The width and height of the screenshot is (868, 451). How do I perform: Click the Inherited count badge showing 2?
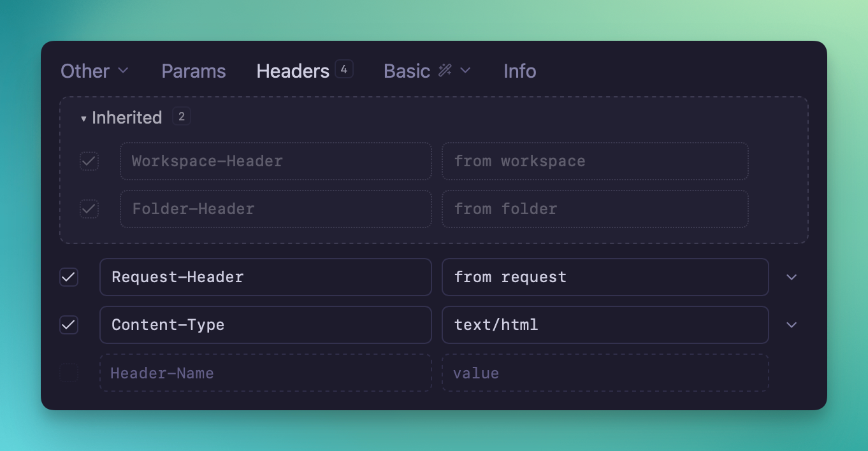(x=182, y=117)
